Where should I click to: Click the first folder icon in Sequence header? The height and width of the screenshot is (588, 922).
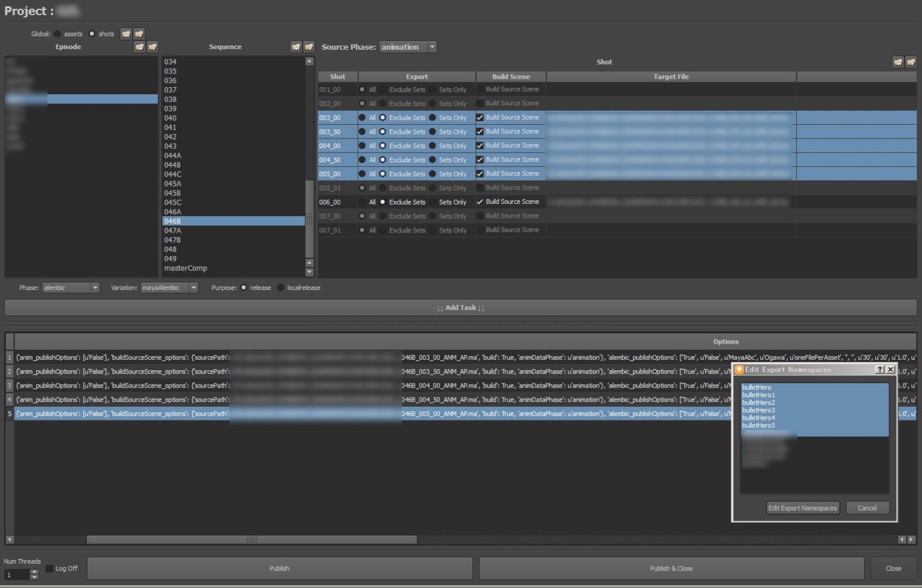296,47
